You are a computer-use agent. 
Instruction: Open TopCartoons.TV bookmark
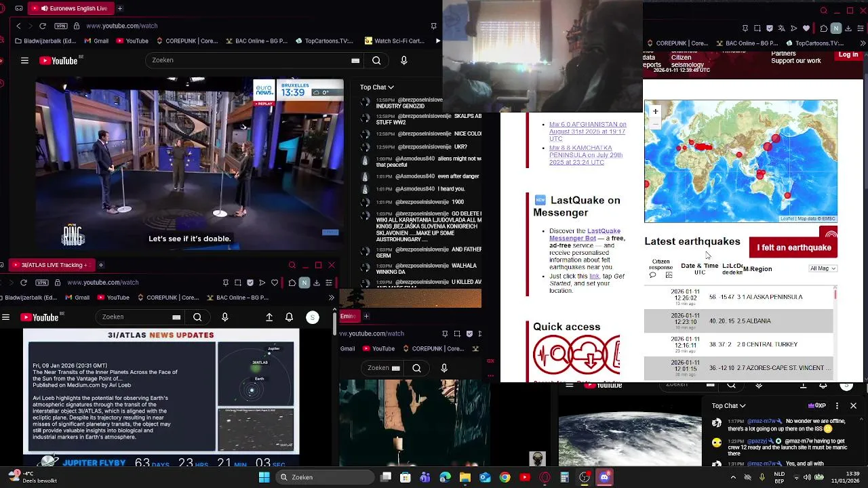click(324, 41)
